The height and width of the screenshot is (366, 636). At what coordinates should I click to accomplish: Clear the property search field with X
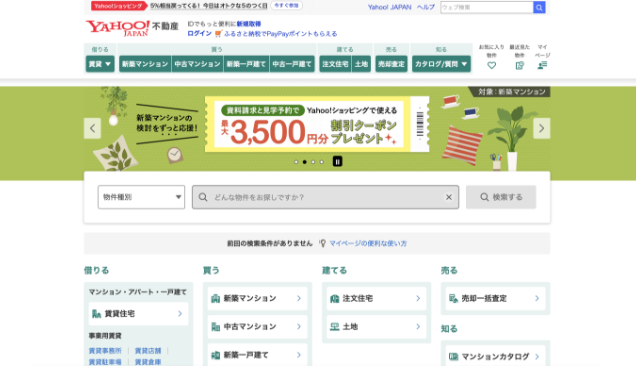(449, 197)
